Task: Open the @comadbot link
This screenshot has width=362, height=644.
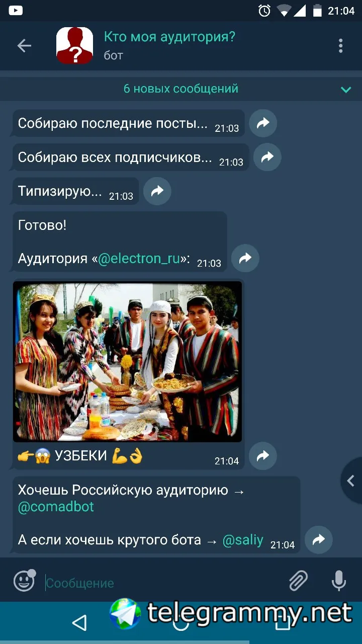Action: tap(56, 507)
